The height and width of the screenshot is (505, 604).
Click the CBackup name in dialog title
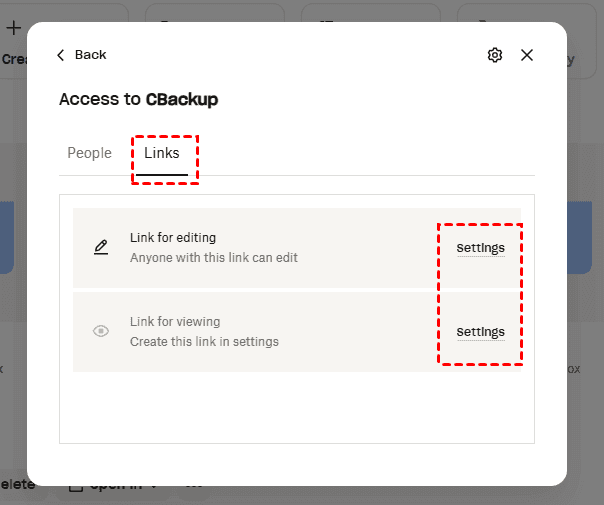(x=182, y=99)
